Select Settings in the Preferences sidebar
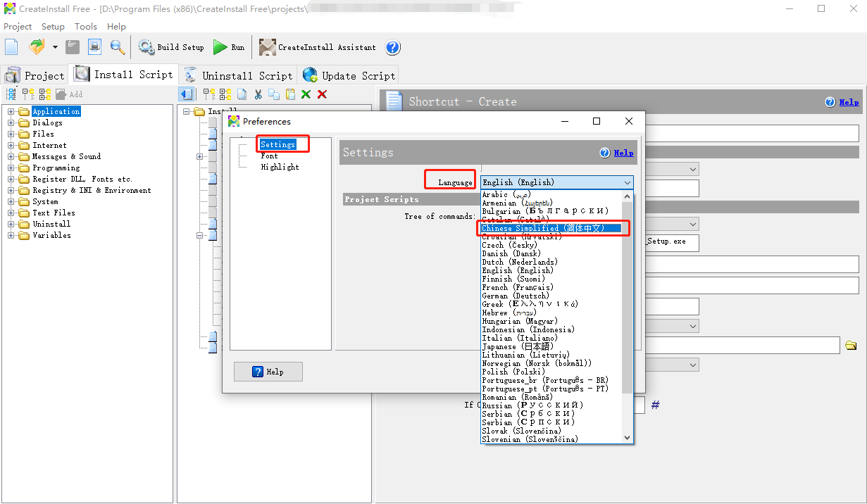Screen dimensions: 867x504 (280, 144)
